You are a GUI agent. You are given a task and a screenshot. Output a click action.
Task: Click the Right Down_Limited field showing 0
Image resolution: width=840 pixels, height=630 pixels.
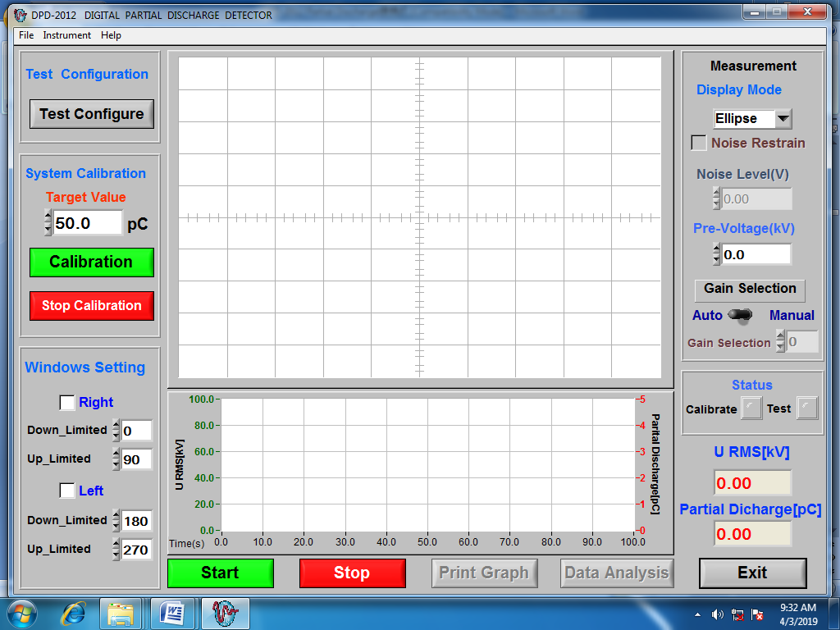coord(137,431)
